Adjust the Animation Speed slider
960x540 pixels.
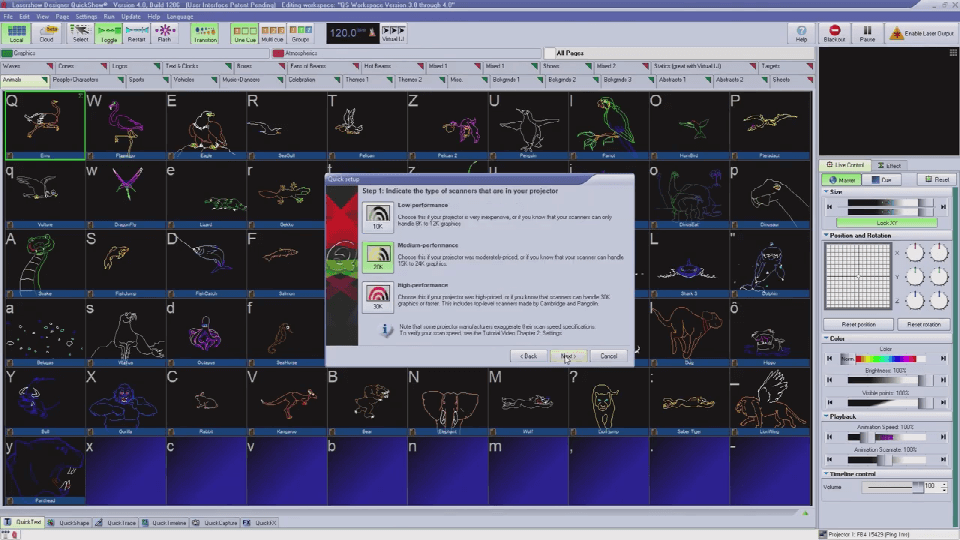(889, 437)
